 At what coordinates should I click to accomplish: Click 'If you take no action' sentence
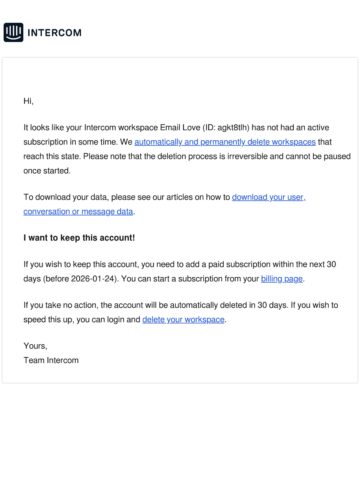(x=61, y=305)
